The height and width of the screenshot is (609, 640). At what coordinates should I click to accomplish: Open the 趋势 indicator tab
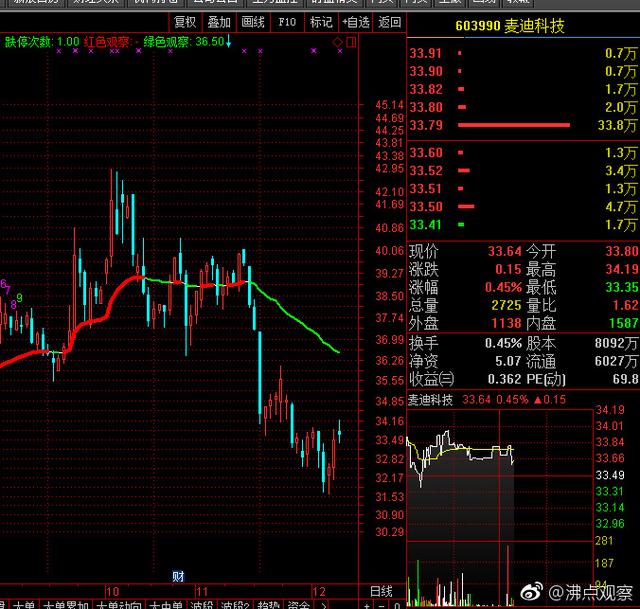coord(269,603)
